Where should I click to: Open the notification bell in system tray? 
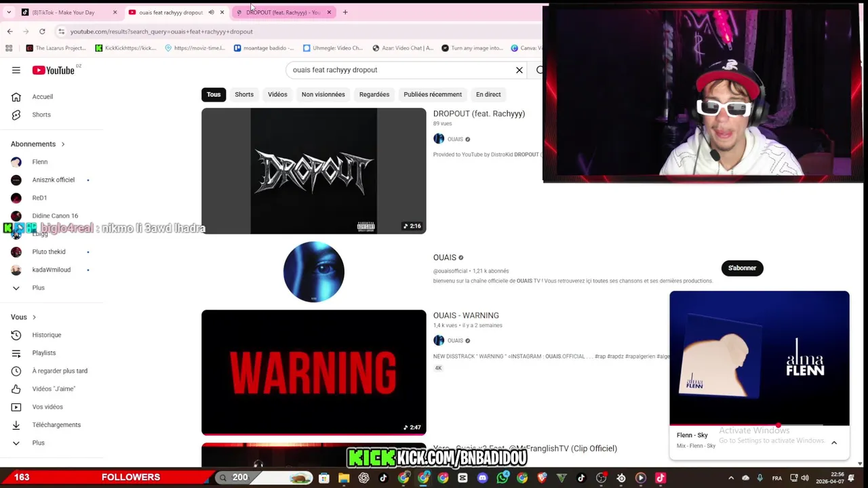(851, 478)
